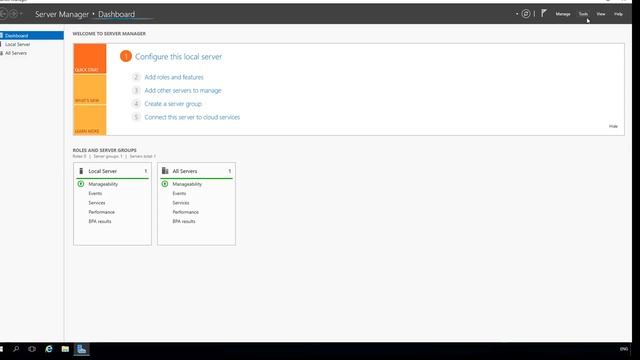Viewport: 640px width, 360px height.
Task: Click Performance in All Servers tile
Action: click(186, 212)
